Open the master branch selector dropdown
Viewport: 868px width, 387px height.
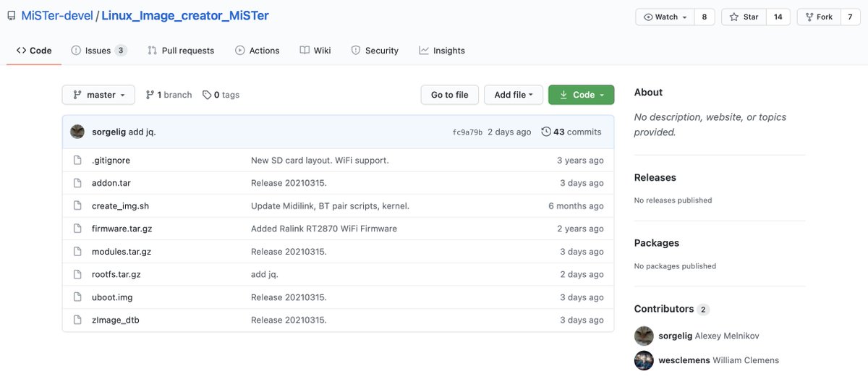(98, 95)
